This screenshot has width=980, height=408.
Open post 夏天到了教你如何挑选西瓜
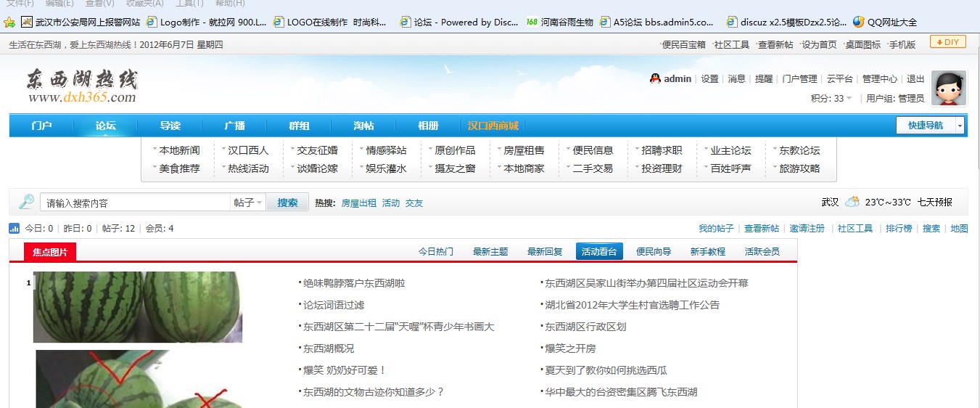pos(606,370)
